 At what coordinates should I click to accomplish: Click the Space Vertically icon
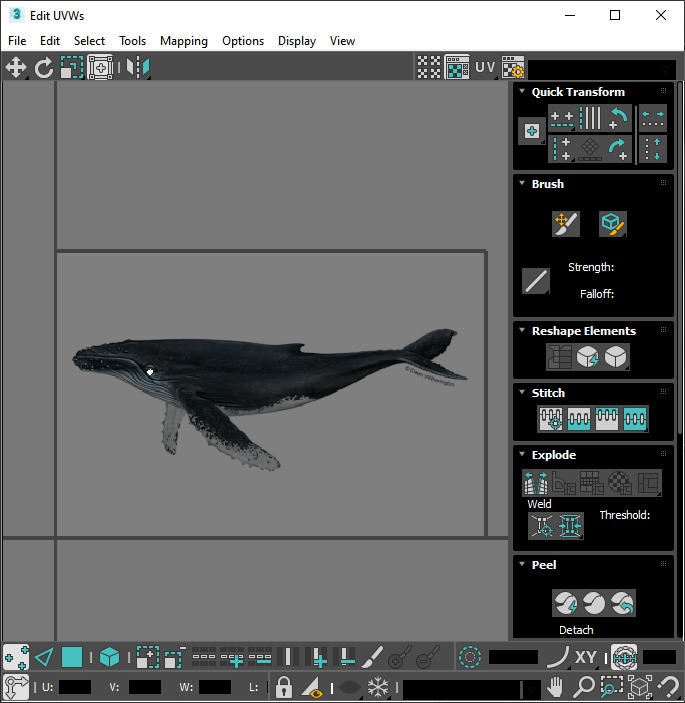pos(653,149)
